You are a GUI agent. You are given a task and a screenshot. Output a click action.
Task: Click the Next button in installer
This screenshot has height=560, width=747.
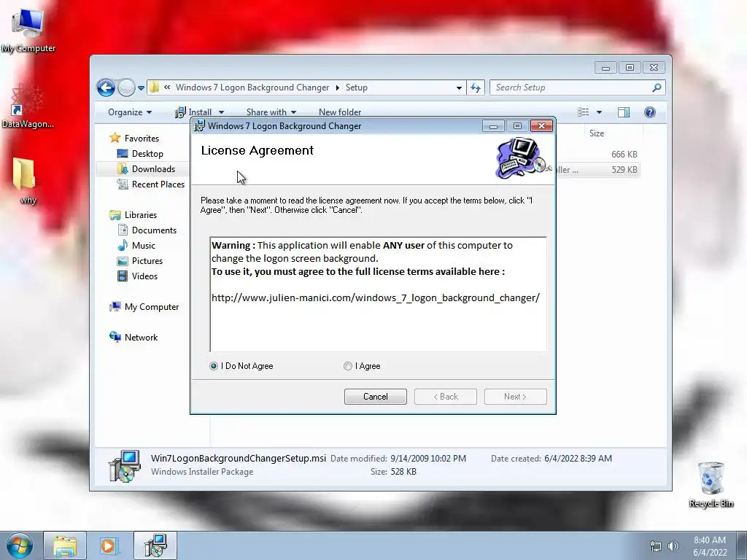click(516, 397)
